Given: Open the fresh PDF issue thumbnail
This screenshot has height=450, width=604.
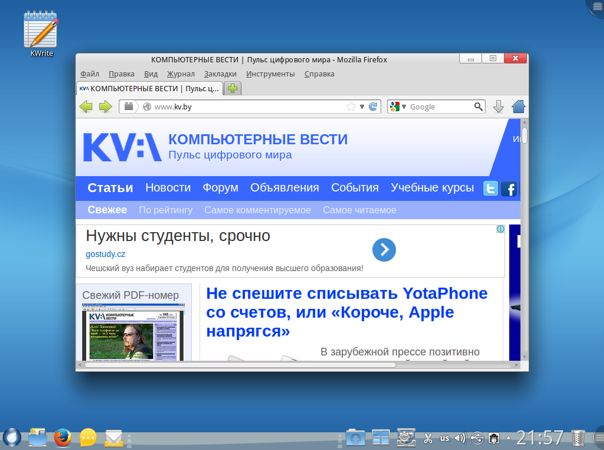Looking at the screenshot, I should click(x=133, y=332).
